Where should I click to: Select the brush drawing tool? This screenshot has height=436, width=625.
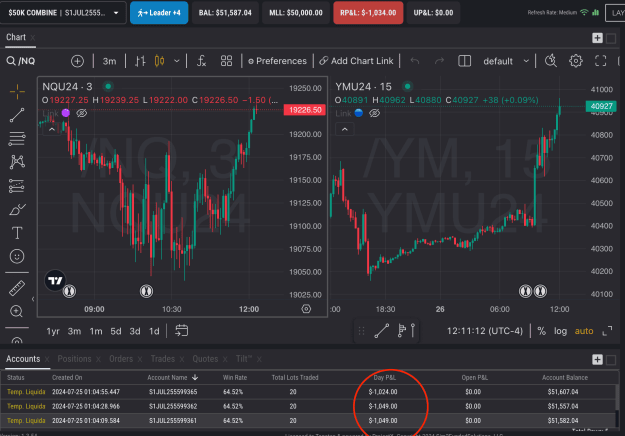pyautogui.click(x=17, y=209)
